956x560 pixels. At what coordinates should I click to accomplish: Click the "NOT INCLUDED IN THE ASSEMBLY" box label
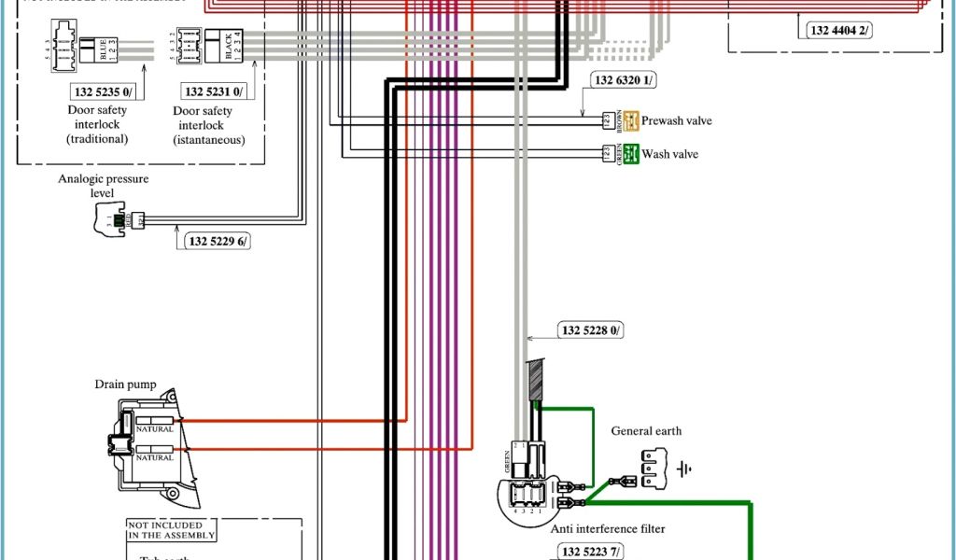click(172, 530)
